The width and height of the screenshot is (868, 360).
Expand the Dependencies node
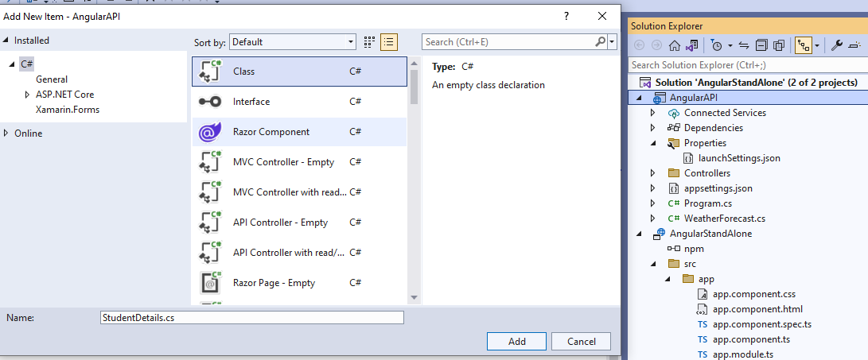652,128
